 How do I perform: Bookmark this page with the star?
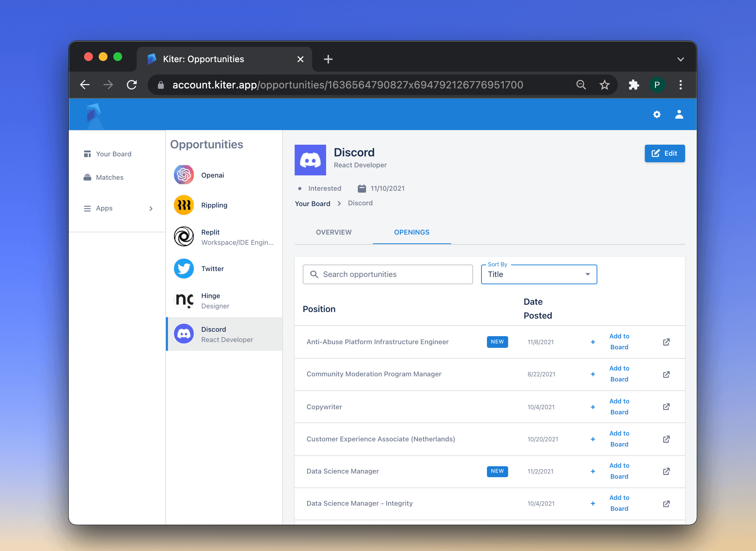(x=604, y=85)
